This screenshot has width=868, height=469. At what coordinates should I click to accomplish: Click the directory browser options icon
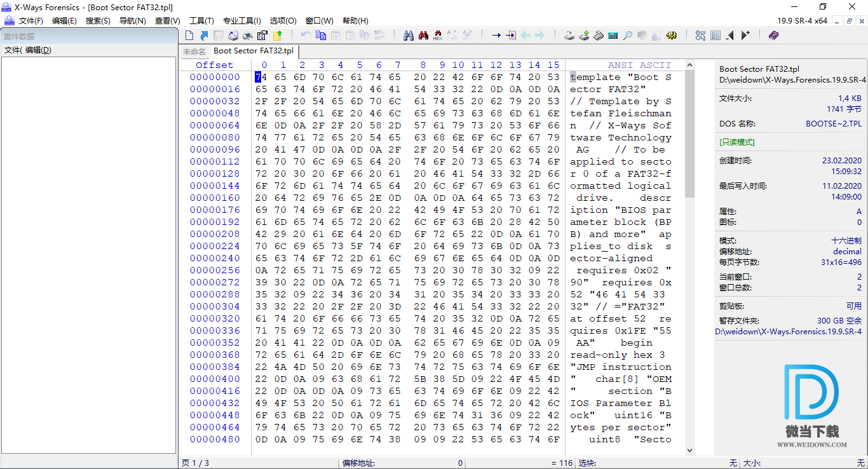pyautogui.click(x=700, y=36)
